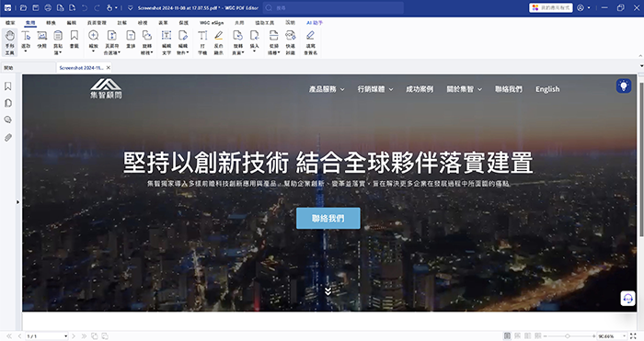Run the Quick OCR recognition tool
Screen dimensions: 644x341
pyautogui.click(x=291, y=42)
